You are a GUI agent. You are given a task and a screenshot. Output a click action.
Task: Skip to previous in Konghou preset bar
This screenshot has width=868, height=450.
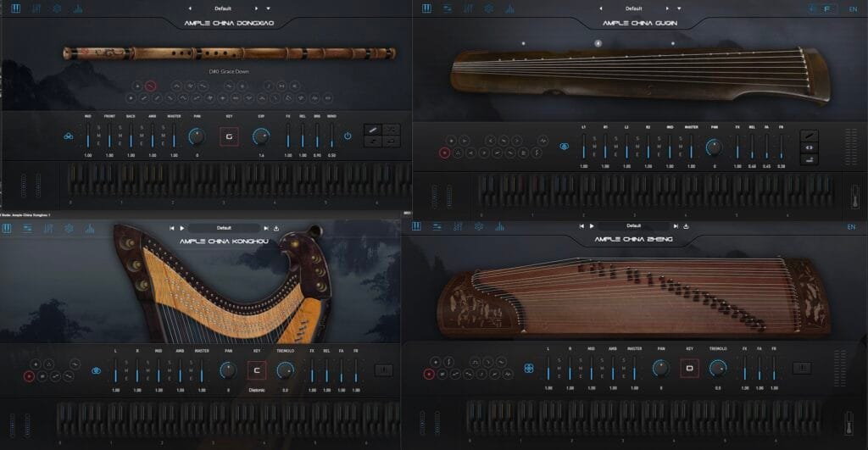[x=171, y=228]
